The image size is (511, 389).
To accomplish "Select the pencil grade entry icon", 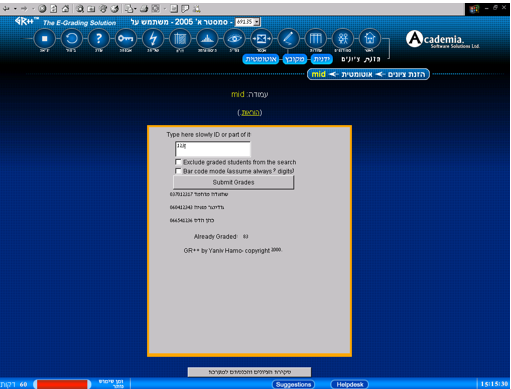I will click(x=288, y=39).
